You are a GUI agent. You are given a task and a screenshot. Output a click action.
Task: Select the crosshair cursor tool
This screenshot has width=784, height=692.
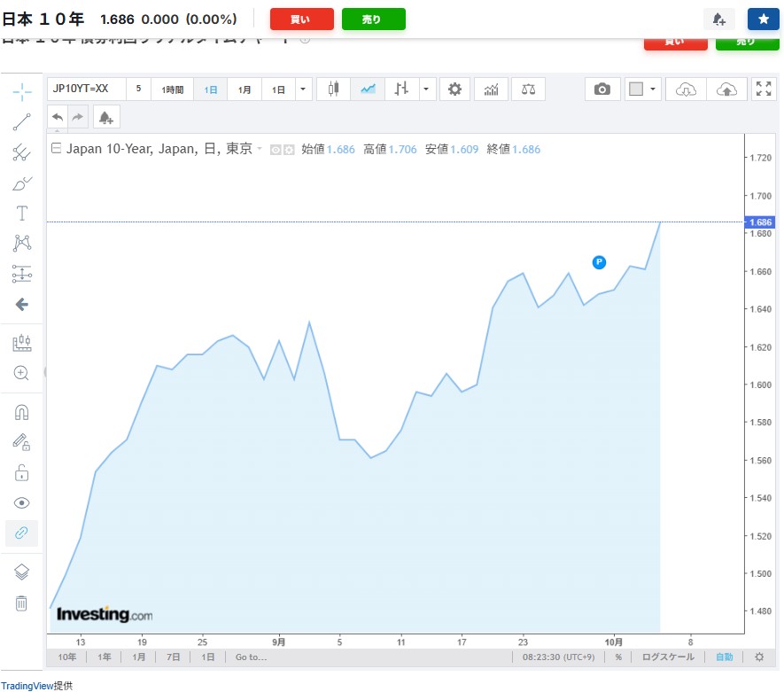[x=22, y=92]
